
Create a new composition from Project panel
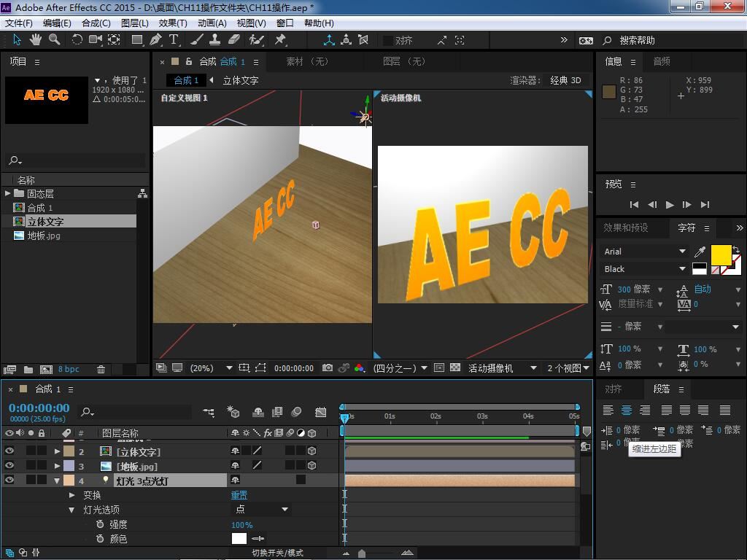(46, 369)
